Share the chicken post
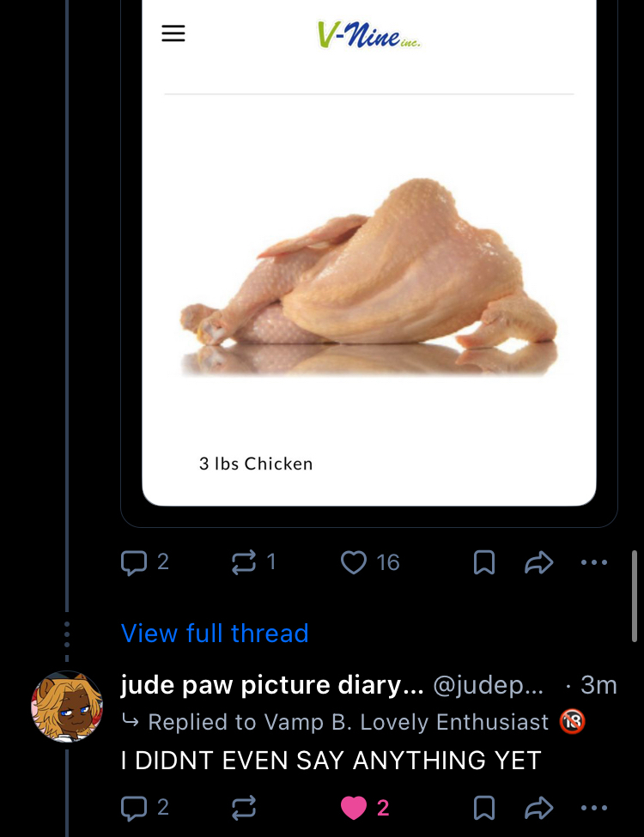 click(x=538, y=562)
